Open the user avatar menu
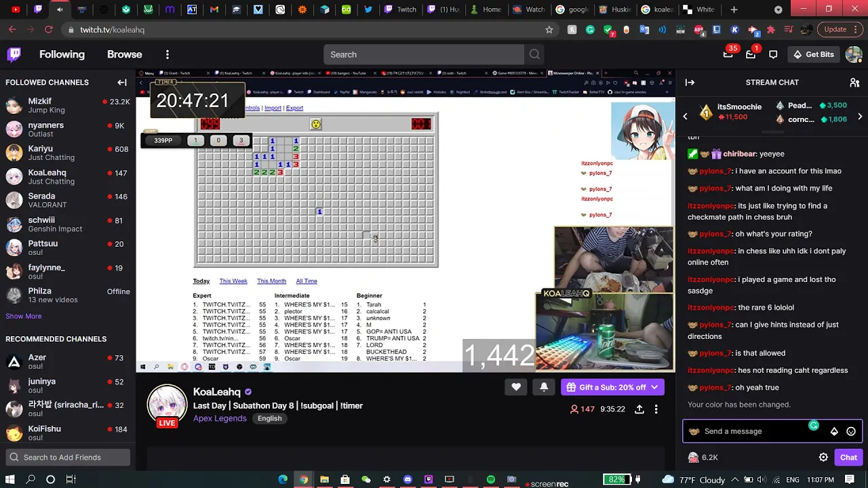This screenshot has width=868, height=488. 854,54
